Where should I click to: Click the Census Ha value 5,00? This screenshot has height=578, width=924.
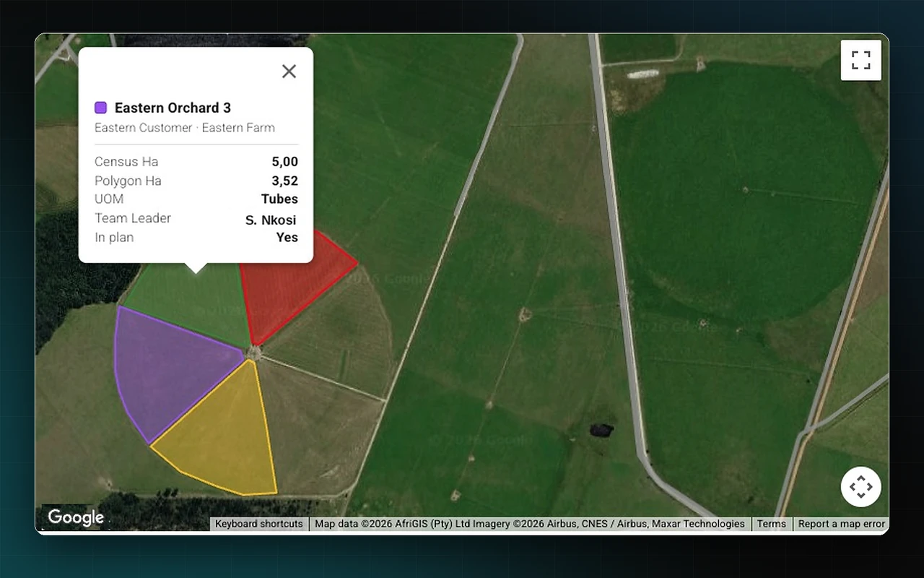tap(284, 162)
